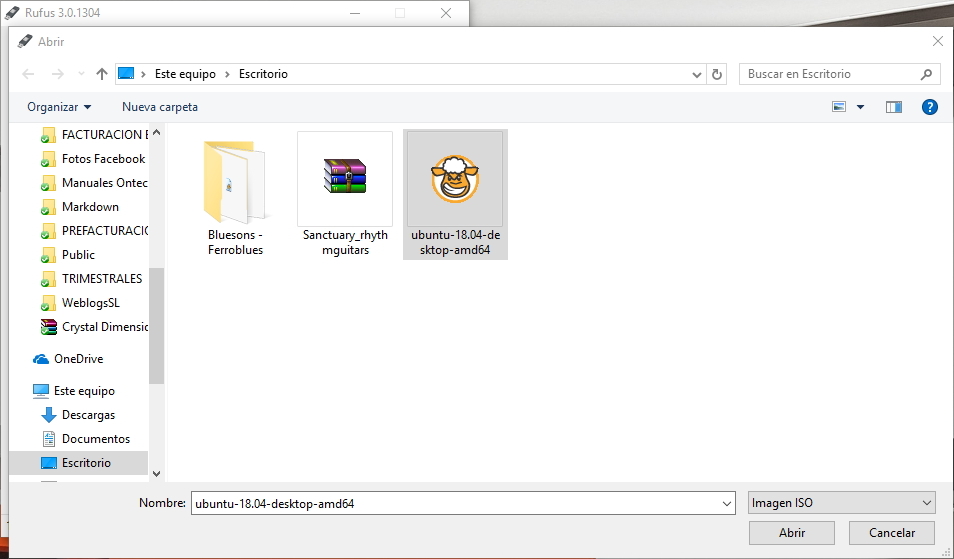954x559 pixels.
Task: Select the Sanctuary_rhythmguitars archive
Action: [345, 195]
